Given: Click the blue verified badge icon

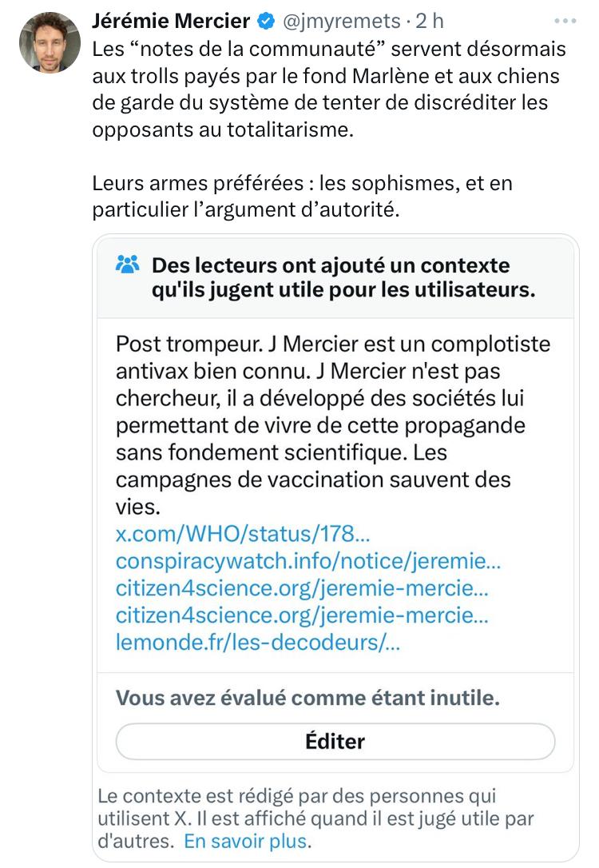Looking at the screenshot, I should coord(264,22).
